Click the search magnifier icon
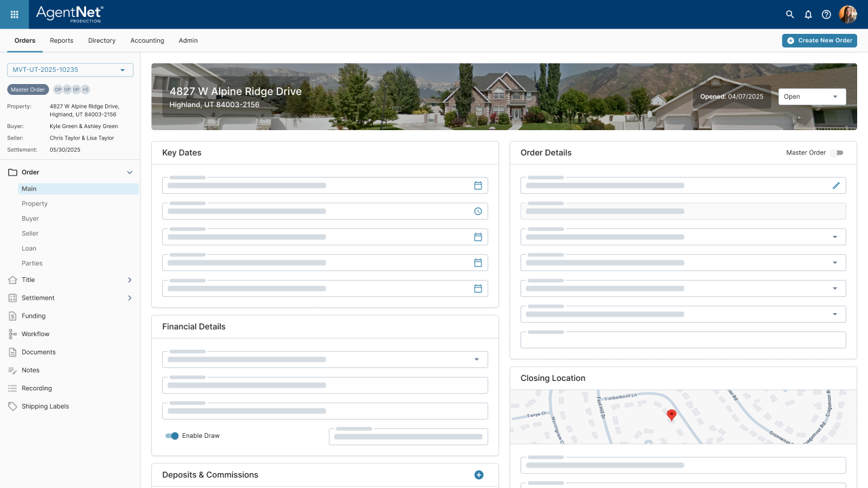Viewport: 868px width, 488px height. tap(790, 14)
